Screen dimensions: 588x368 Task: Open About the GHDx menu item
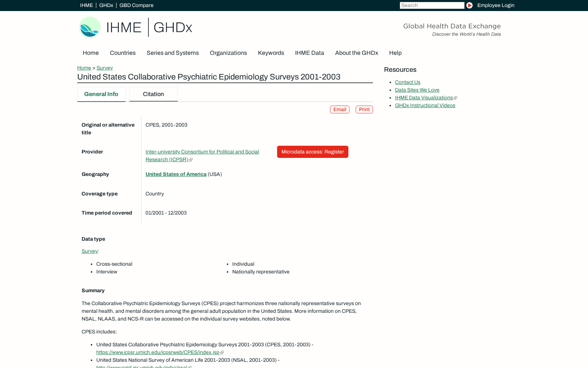pos(356,53)
